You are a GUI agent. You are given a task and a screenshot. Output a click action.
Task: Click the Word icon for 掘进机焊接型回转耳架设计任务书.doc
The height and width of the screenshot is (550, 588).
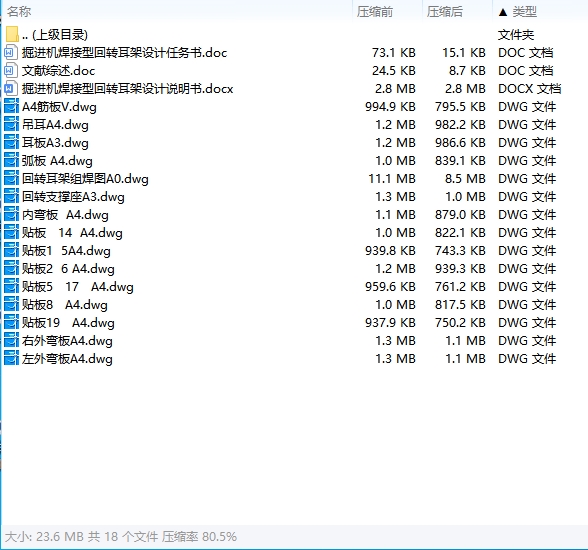coord(11,52)
